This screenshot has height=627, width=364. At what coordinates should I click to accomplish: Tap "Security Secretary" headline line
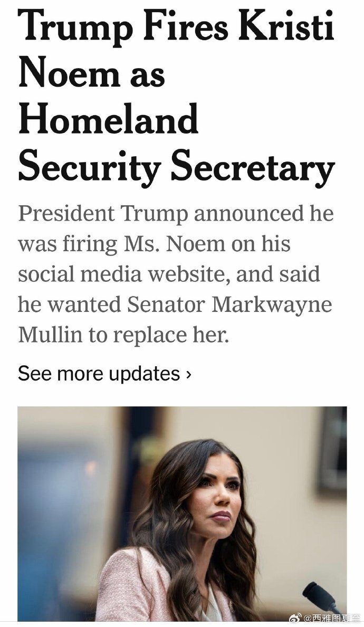(x=176, y=167)
